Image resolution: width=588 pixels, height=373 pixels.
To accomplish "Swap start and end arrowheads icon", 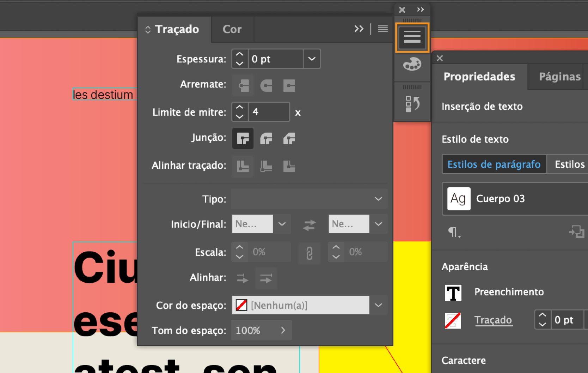I will point(309,225).
